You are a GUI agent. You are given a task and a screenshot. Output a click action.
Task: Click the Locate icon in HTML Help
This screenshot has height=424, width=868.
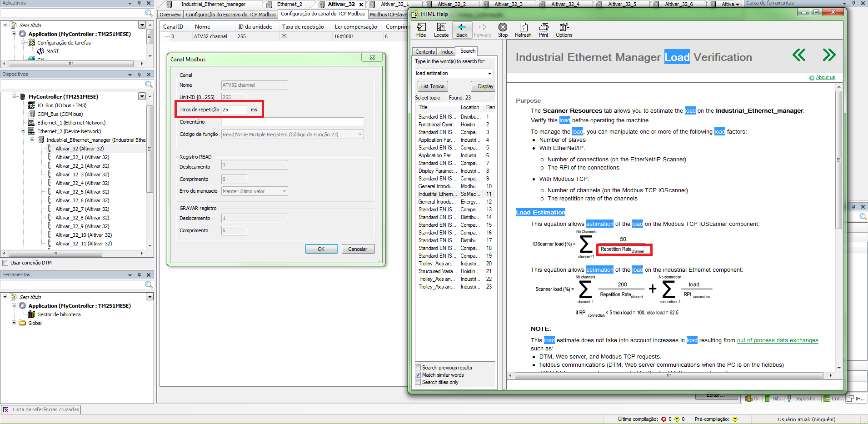click(441, 28)
